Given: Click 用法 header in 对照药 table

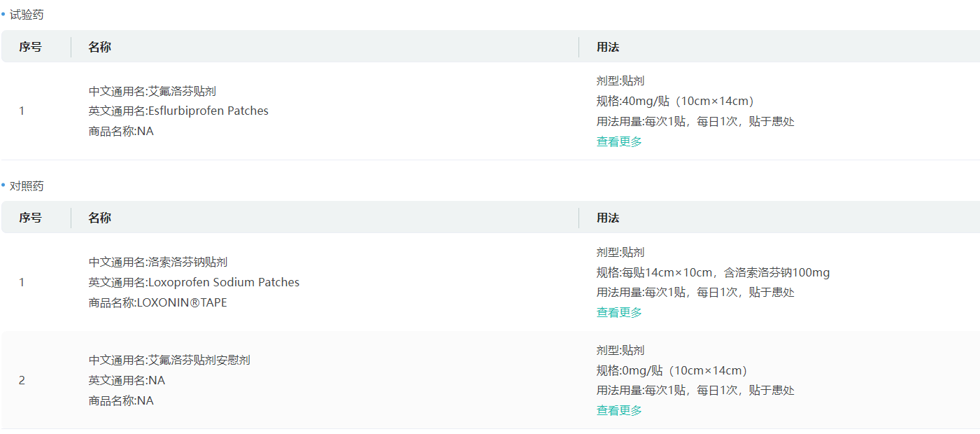Looking at the screenshot, I should click(608, 218).
